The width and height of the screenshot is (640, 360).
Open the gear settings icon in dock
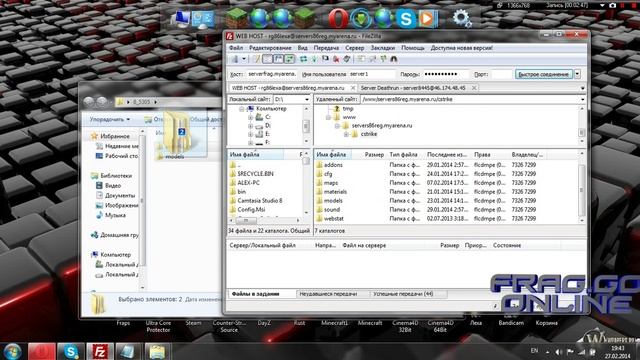[x=462, y=18]
